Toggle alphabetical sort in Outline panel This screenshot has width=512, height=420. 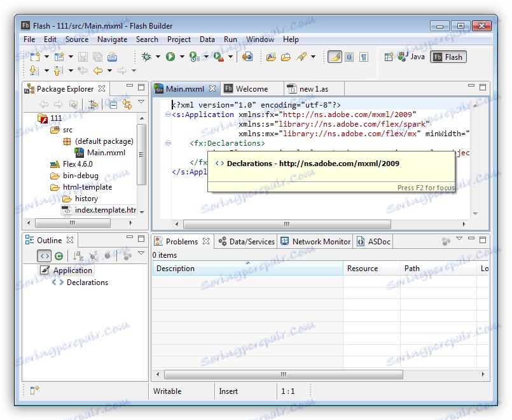[78, 256]
